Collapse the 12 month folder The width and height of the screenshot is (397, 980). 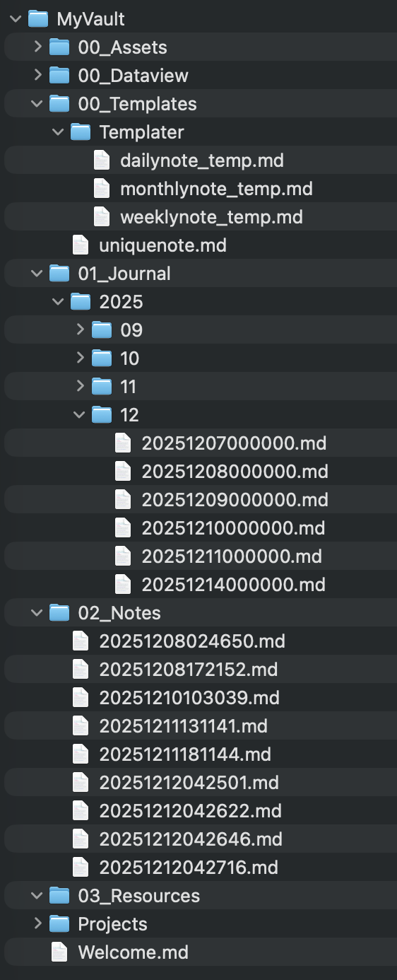79,415
